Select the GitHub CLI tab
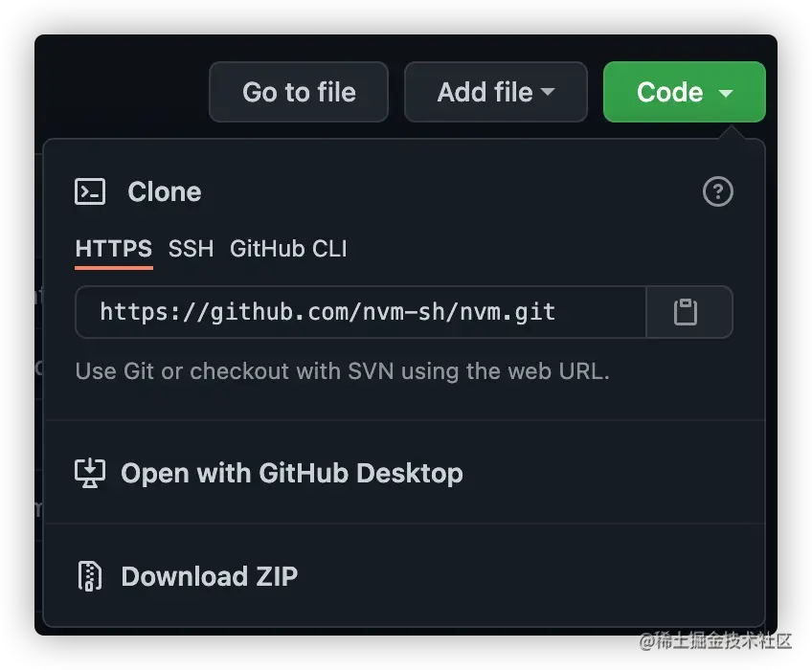Viewport: 812px width, 670px height. [x=288, y=249]
